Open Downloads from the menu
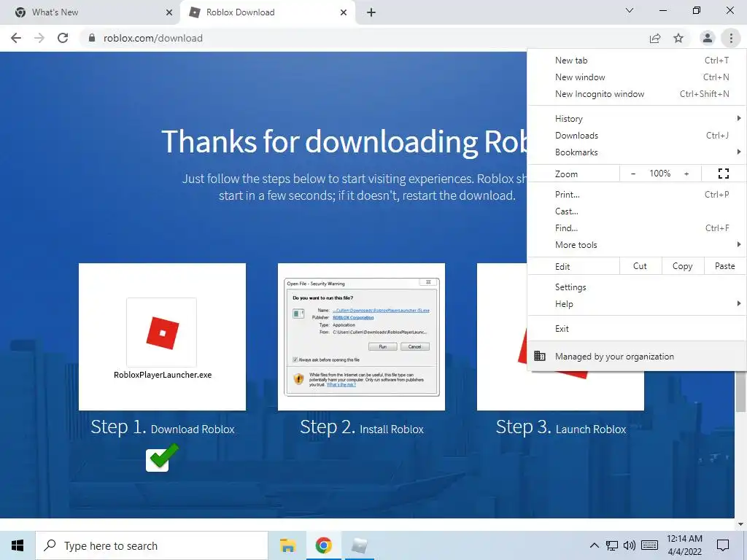 click(637, 135)
